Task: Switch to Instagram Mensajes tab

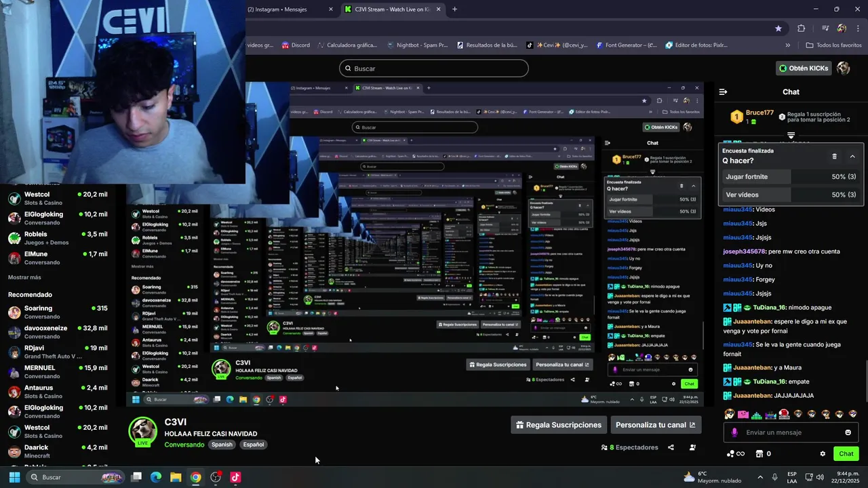Action: pyautogui.click(x=278, y=9)
